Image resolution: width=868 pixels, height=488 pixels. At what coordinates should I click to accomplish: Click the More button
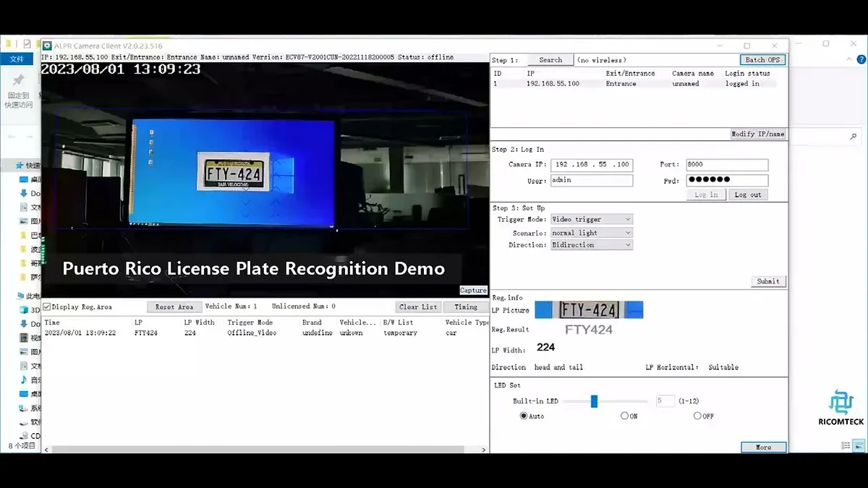(x=763, y=448)
